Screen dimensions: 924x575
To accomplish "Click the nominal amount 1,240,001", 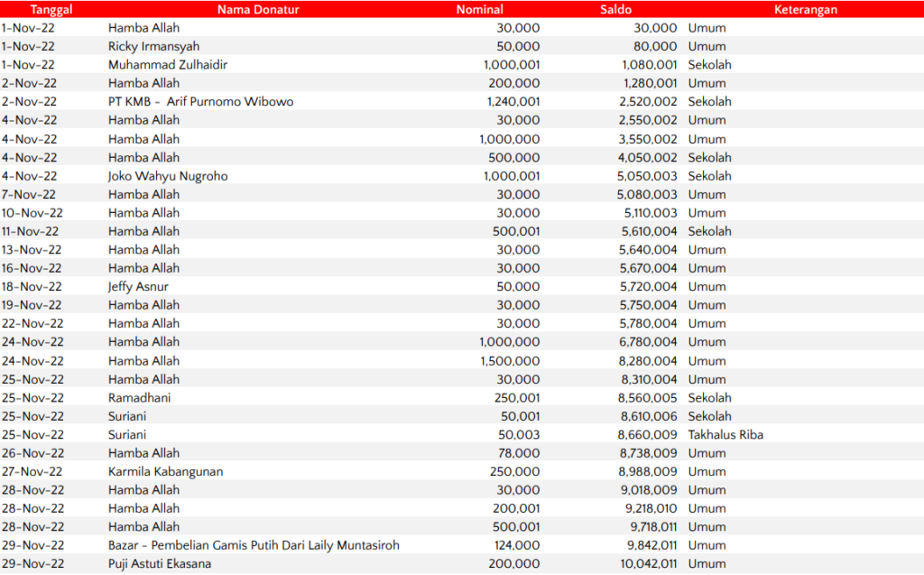I will (512, 102).
